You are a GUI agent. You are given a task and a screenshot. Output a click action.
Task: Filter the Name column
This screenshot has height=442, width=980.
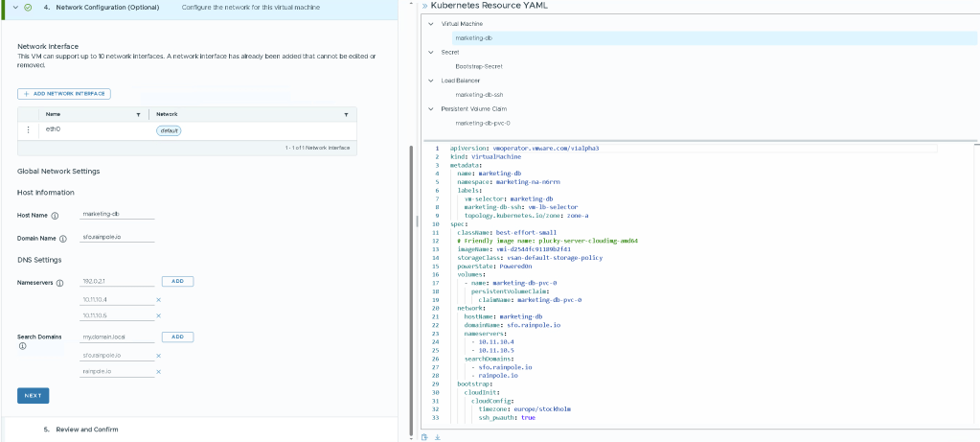click(x=138, y=114)
